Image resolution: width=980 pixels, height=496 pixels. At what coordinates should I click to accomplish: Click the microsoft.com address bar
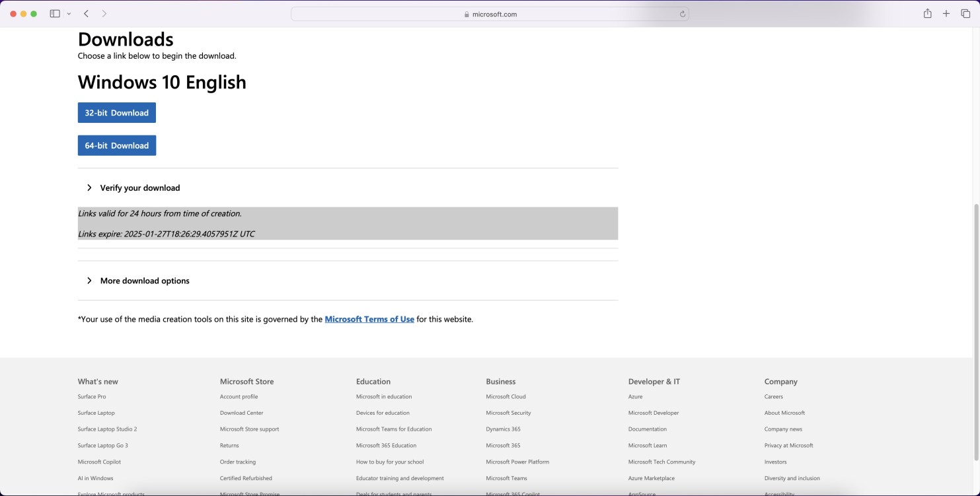click(x=490, y=14)
